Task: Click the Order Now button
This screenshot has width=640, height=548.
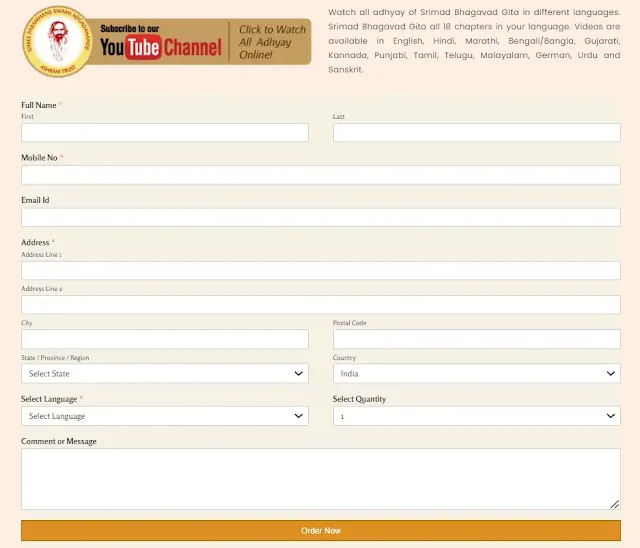Action: click(x=321, y=530)
